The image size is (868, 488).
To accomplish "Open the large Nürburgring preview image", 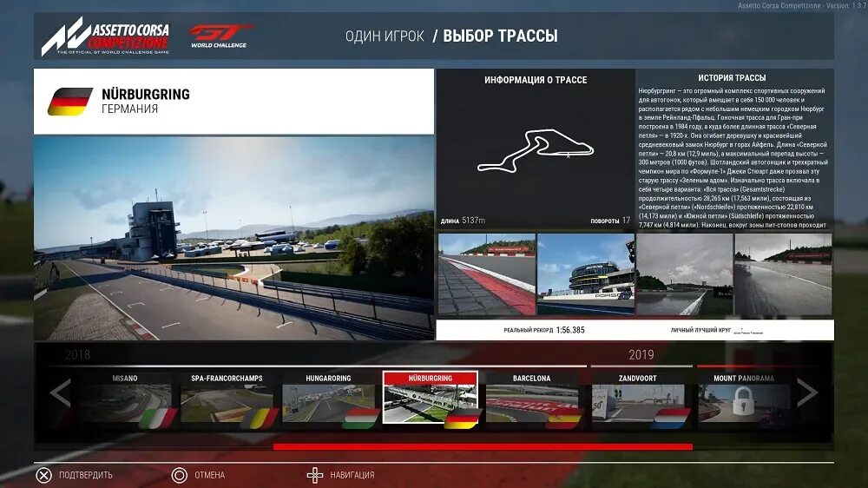I will [233, 238].
